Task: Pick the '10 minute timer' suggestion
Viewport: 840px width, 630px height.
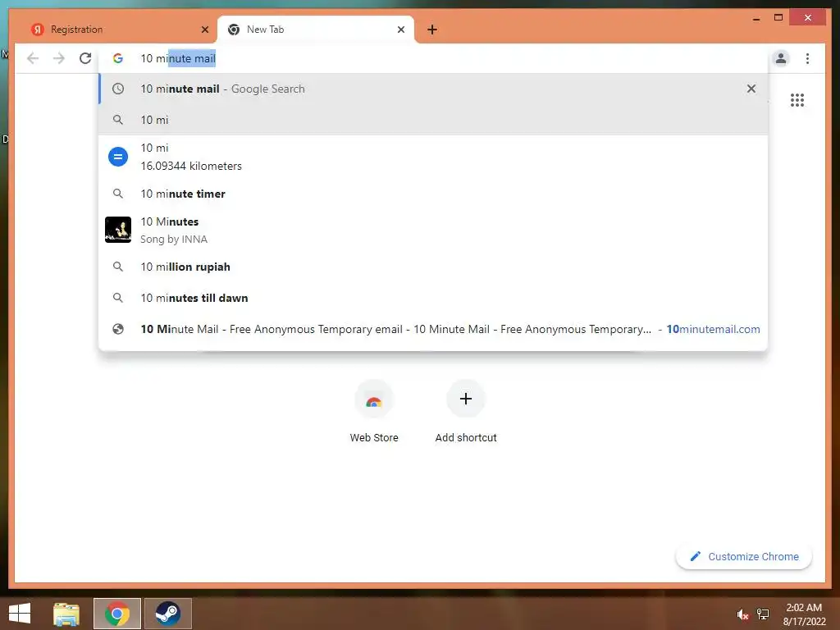Action: [x=433, y=194]
